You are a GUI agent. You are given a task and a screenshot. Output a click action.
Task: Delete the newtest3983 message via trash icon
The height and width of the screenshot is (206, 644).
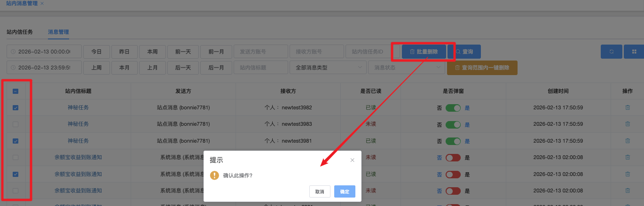pyautogui.click(x=627, y=124)
